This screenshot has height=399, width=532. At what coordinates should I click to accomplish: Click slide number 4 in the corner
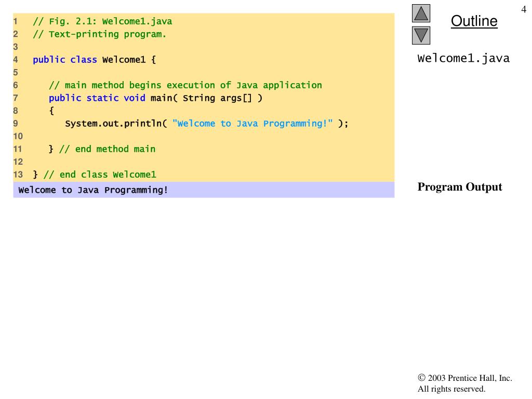coord(523,9)
